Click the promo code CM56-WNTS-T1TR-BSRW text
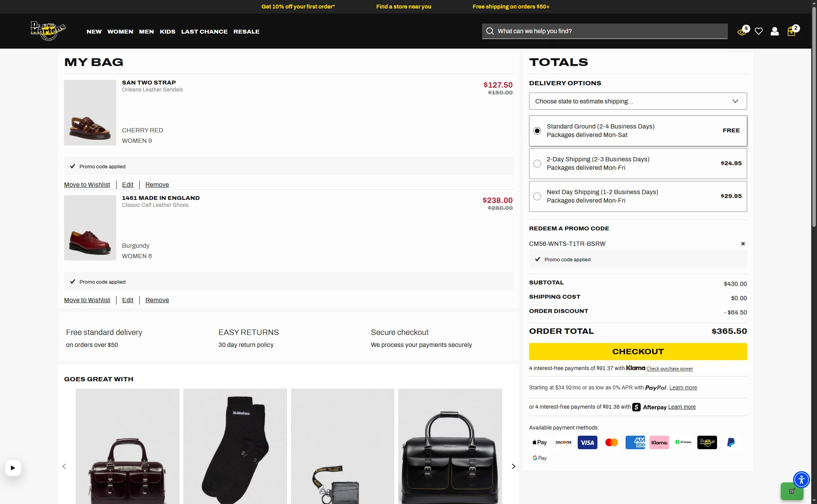Viewport: 817px width, 504px height. (x=567, y=244)
